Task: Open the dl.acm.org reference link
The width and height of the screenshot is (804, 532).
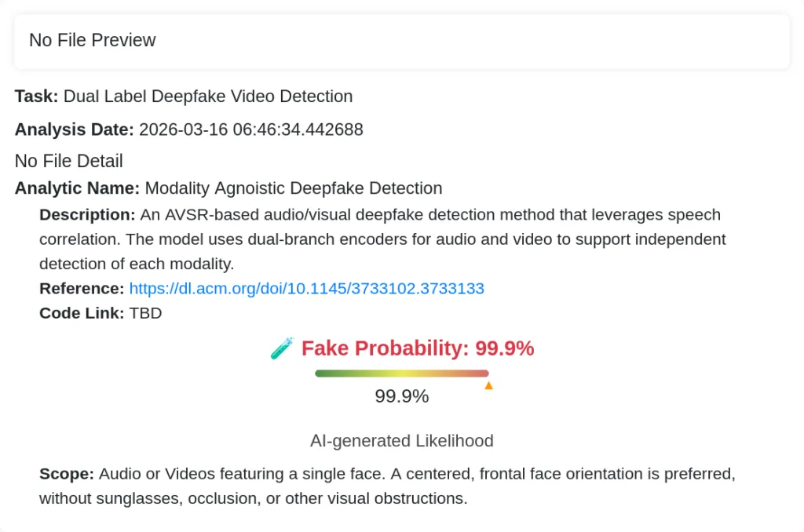Action: pos(306,288)
